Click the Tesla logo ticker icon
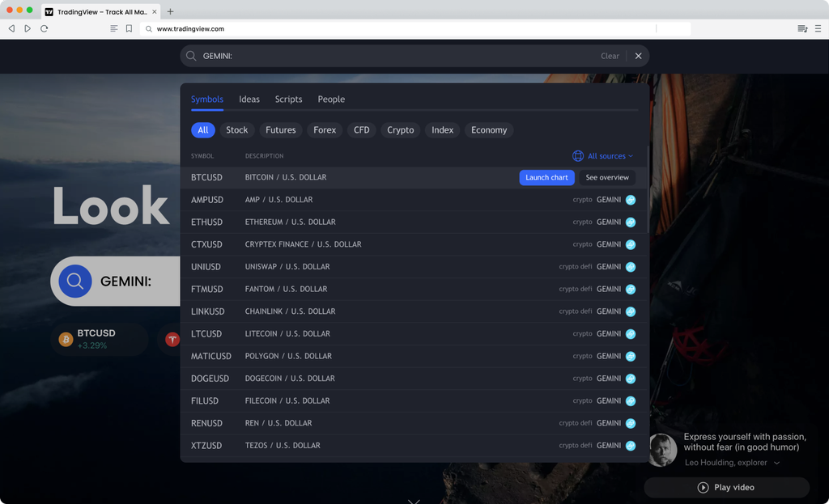The image size is (829, 504). [172, 339]
